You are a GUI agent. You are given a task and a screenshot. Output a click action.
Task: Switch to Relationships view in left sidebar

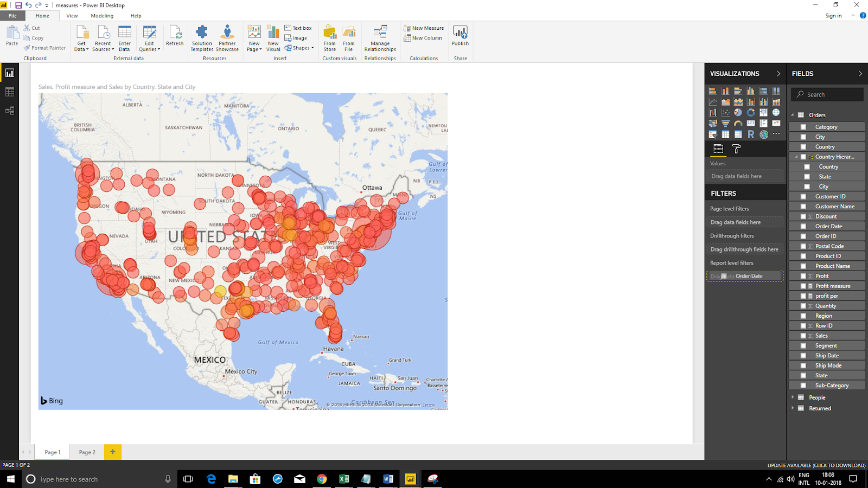pyautogui.click(x=10, y=111)
